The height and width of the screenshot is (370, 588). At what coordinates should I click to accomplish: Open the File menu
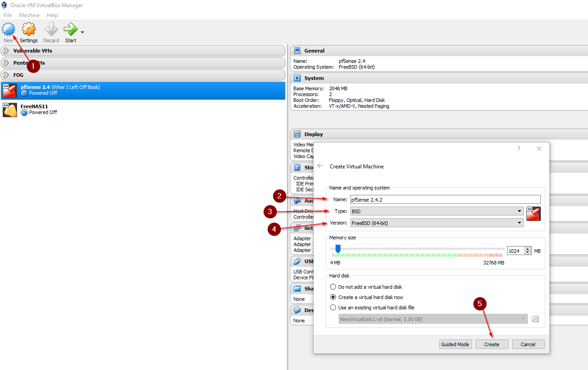[8, 15]
